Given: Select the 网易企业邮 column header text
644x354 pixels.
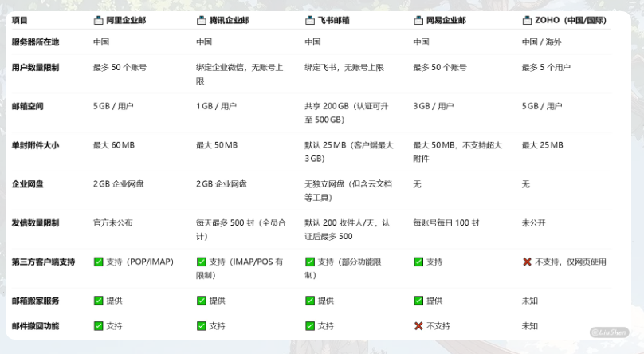Looking at the screenshot, I should click(446, 20).
